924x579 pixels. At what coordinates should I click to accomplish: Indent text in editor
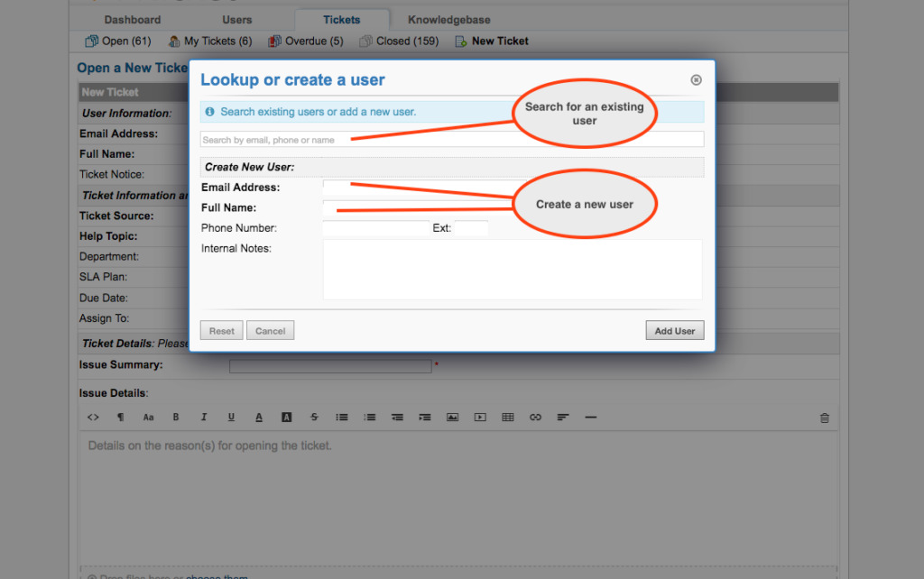pyautogui.click(x=425, y=417)
